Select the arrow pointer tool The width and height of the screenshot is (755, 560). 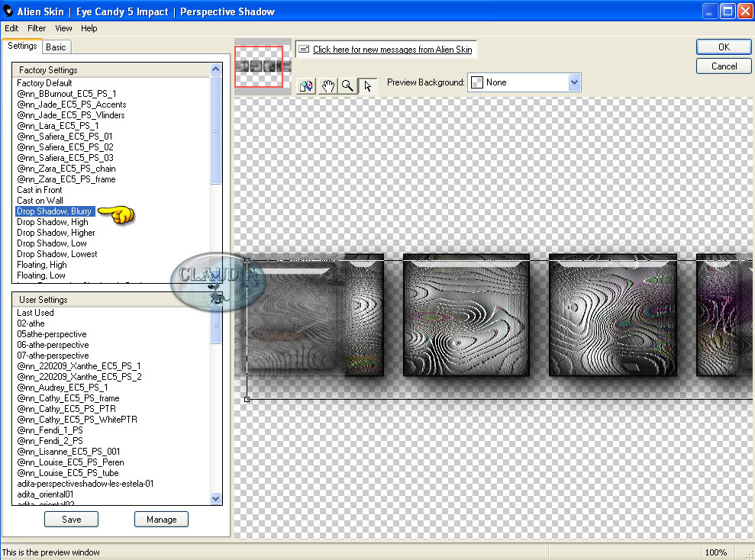pos(368,86)
